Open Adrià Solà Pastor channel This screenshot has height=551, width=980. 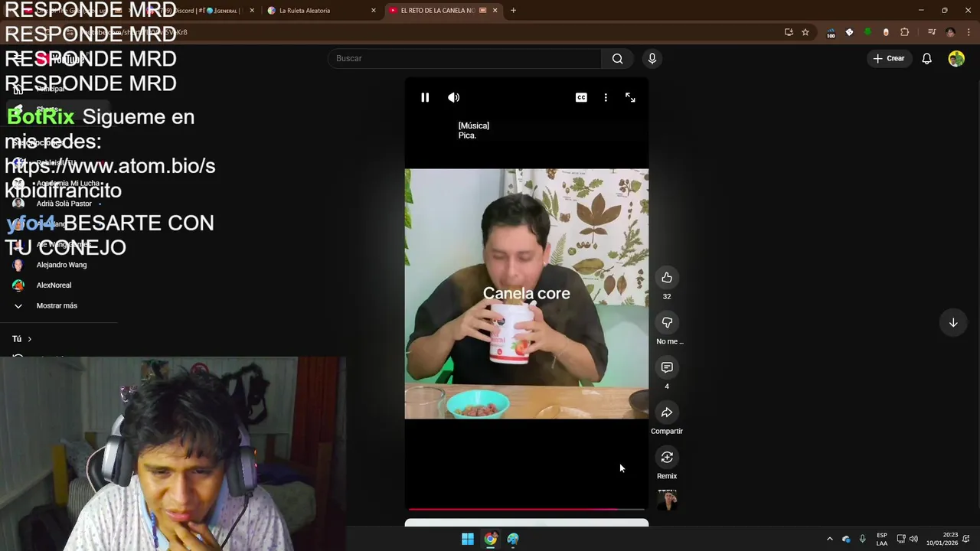[58, 204]
